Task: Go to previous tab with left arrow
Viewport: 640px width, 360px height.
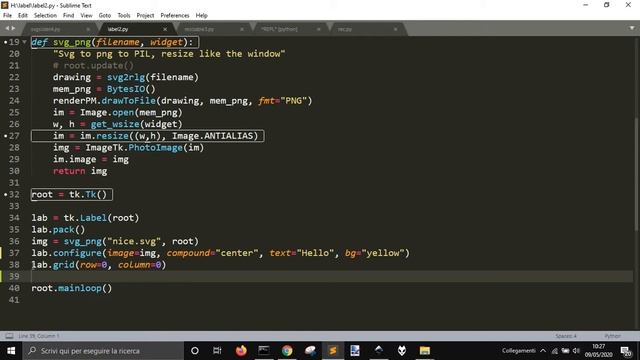Action: [7, 28]
